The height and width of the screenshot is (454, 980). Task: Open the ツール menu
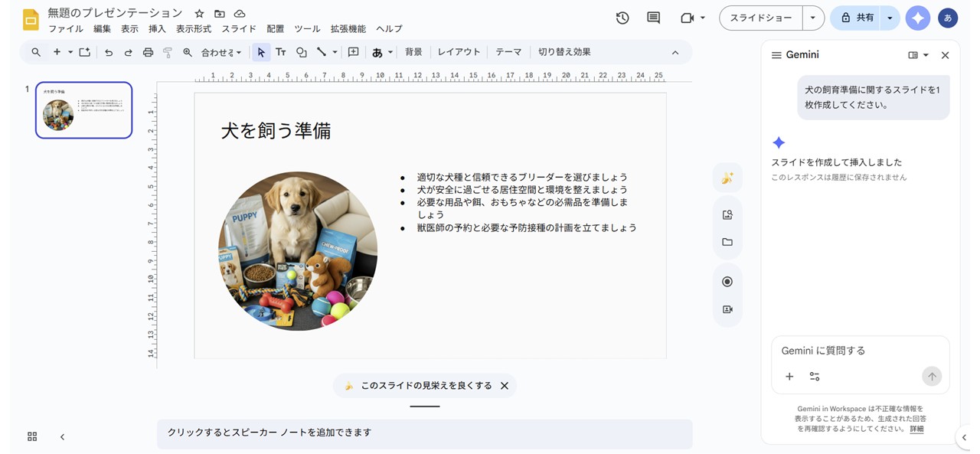click(x=307, y=29)
